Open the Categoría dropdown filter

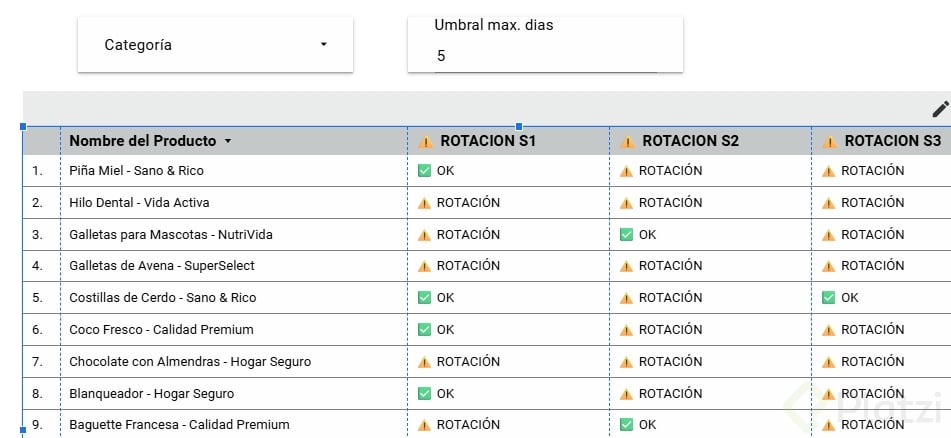(x=215, y=45)
